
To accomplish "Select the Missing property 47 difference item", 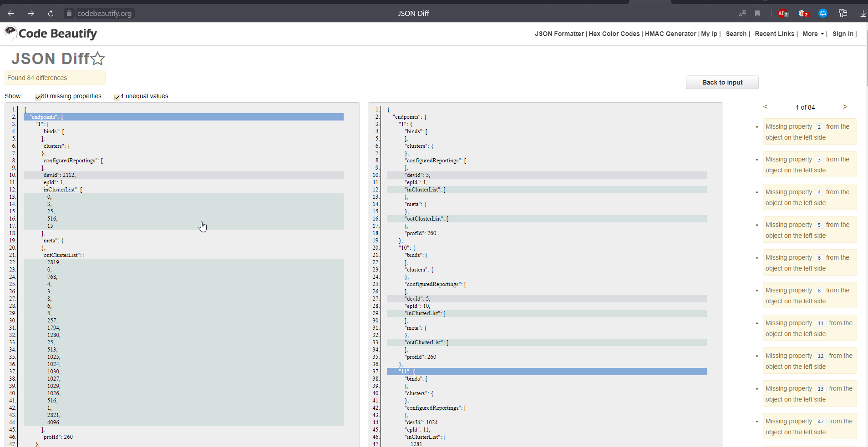I will point(810,426).
